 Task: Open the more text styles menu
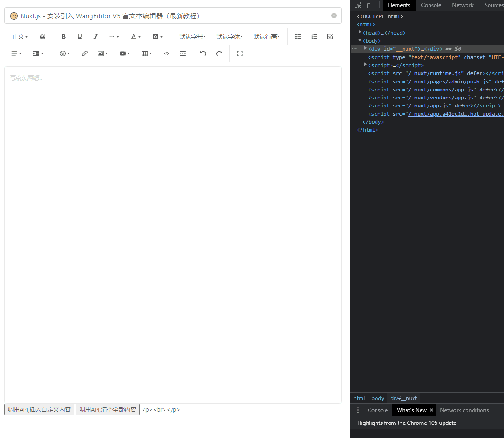(114, 37)
